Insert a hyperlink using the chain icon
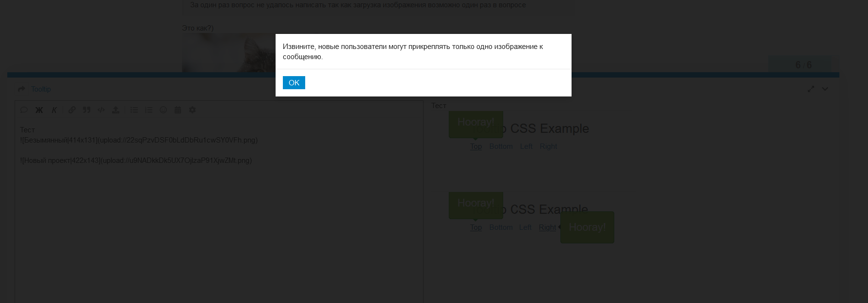 click(72, 110)
